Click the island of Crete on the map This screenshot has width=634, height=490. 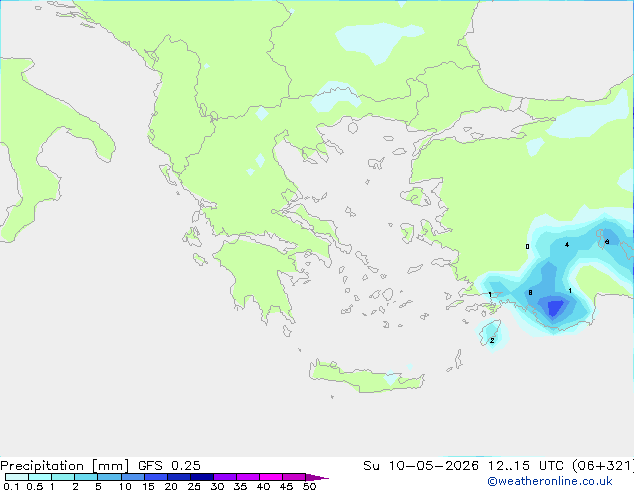366,377
